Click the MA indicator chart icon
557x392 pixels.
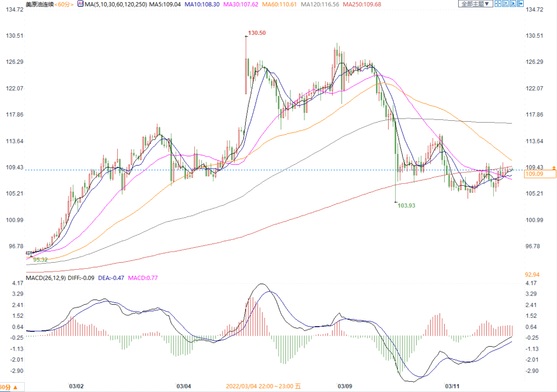tap(80, 4)
